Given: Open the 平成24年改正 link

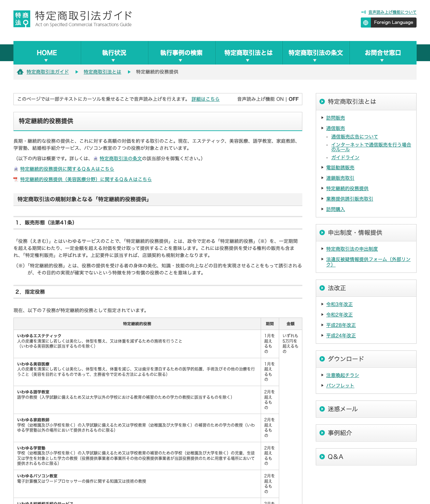Looking at the screenshot, I should 341,336.
